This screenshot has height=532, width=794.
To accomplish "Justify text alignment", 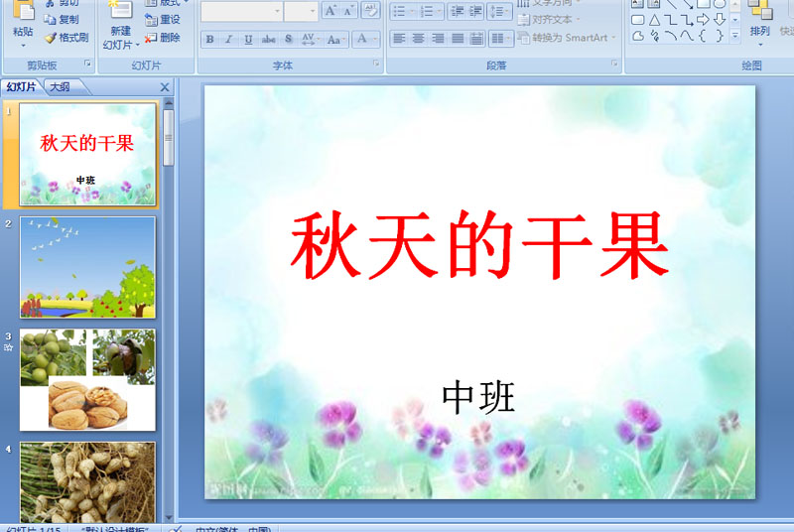I will coord(458,39).
